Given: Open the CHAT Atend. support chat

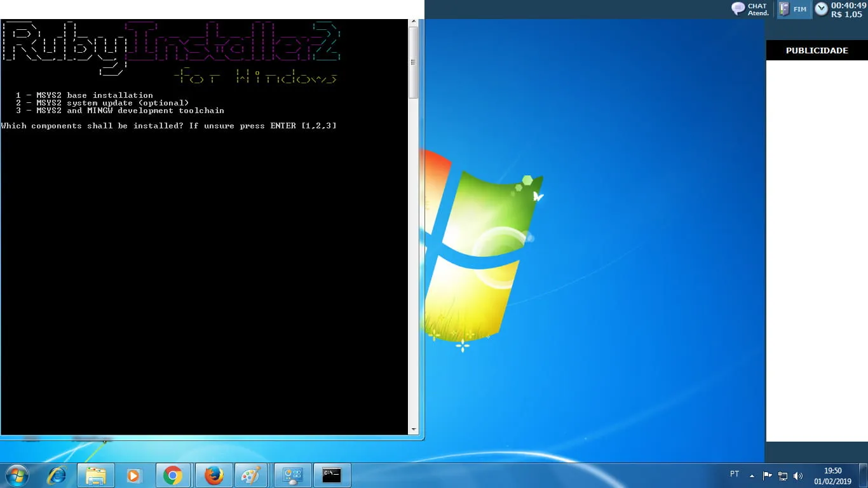Looking at the screenshot, I should [750, 9].
